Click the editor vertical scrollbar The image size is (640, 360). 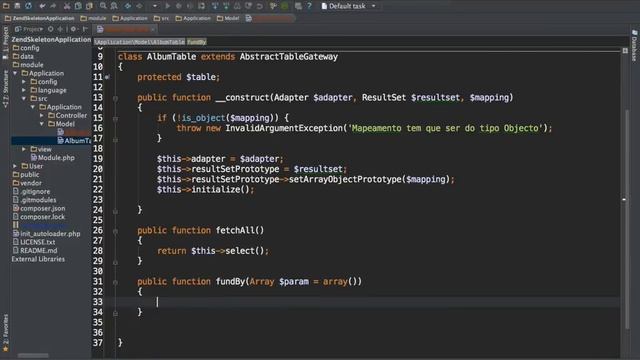click(627, 219)
